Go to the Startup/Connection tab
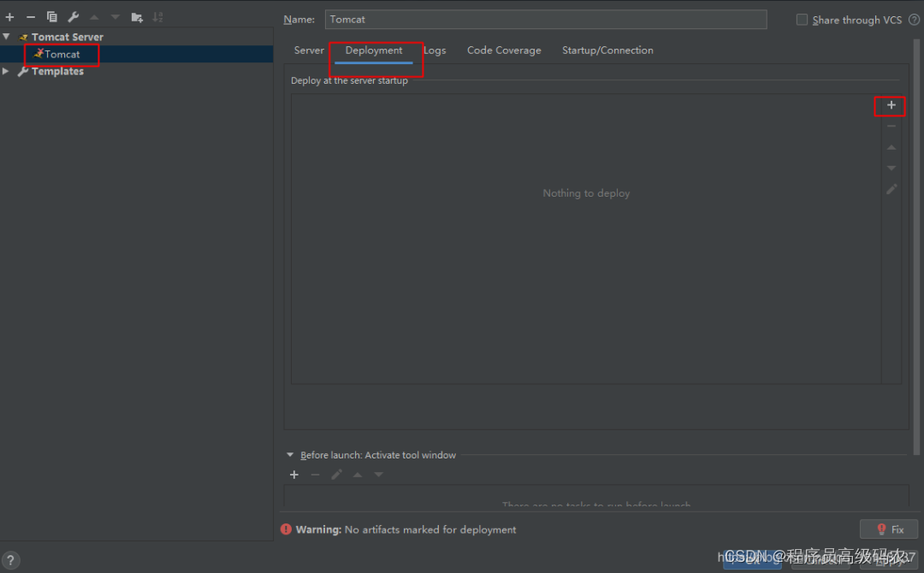Viewport: 924px width, 573px height. tap(607, 50)
